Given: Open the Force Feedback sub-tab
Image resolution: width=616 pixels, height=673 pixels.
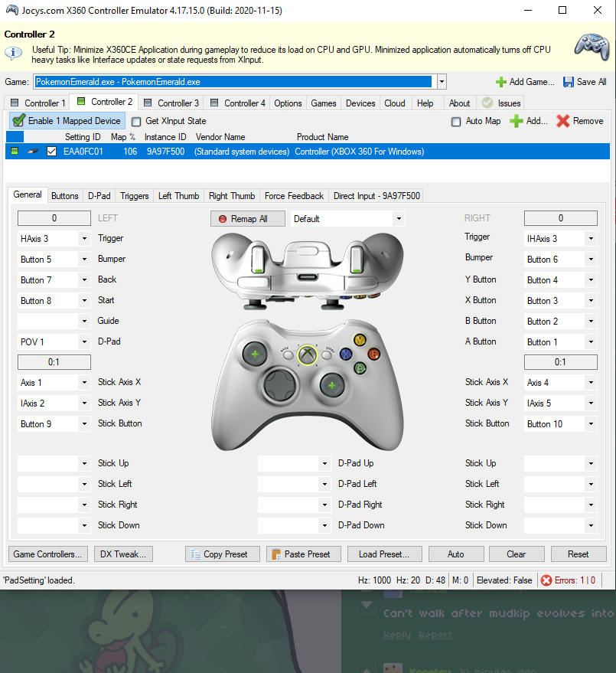Looking at the screenshot, I should pyautogui.click(x=294, y=196).
